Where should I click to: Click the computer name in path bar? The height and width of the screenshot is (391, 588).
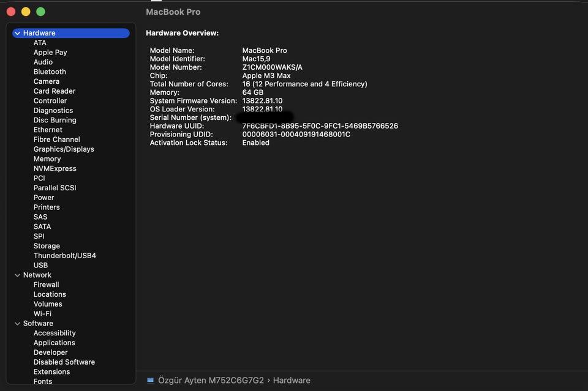(211, 380)
